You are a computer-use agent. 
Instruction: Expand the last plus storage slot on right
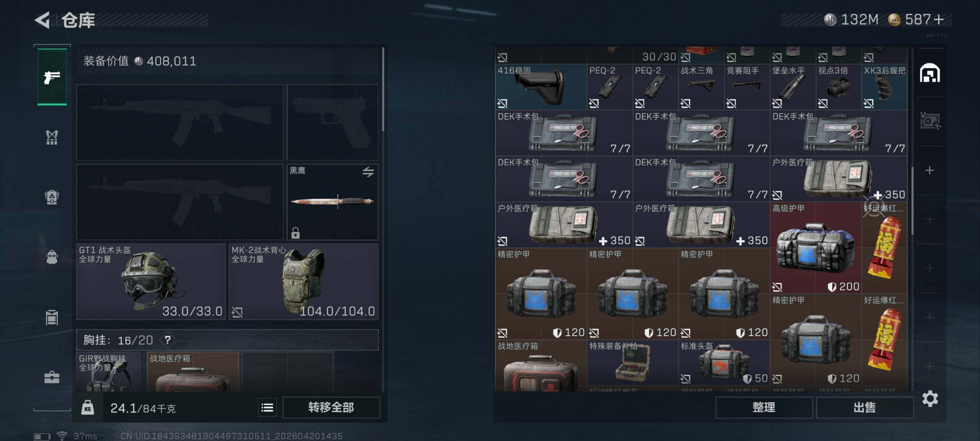930,366
